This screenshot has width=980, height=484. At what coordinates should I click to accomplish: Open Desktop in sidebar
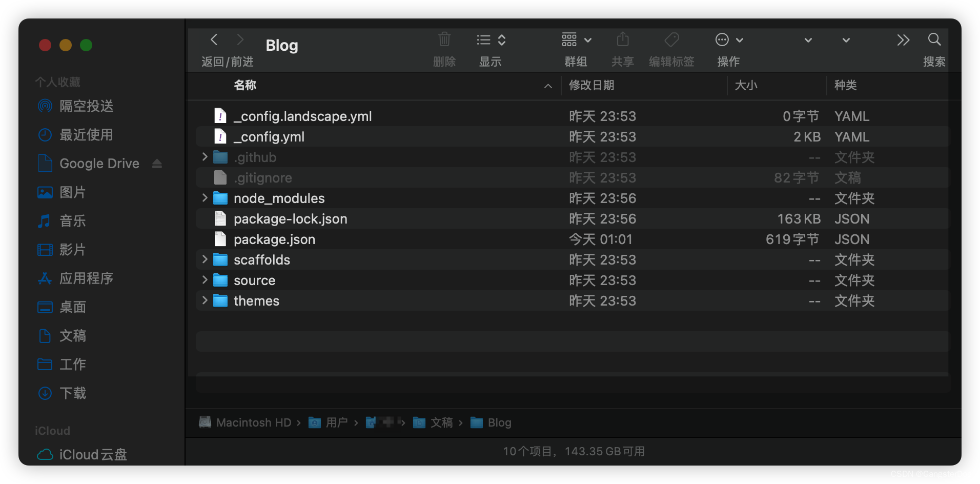62,307
